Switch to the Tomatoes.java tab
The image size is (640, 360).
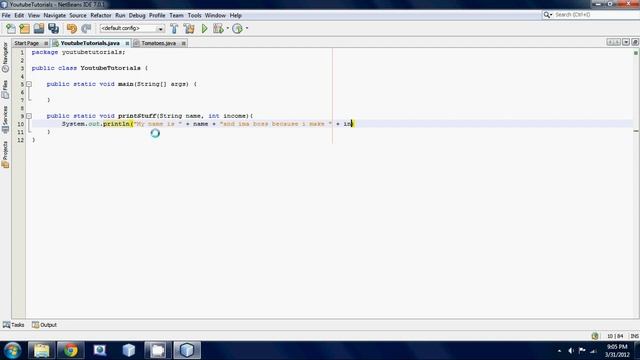159,43
